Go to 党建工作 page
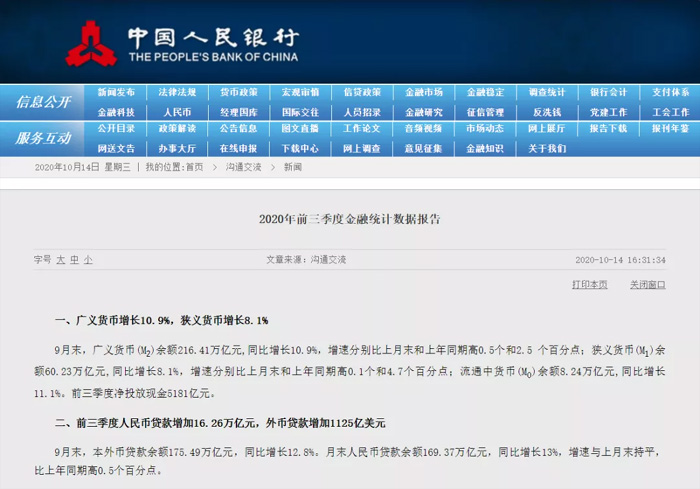 click(608, 112)
